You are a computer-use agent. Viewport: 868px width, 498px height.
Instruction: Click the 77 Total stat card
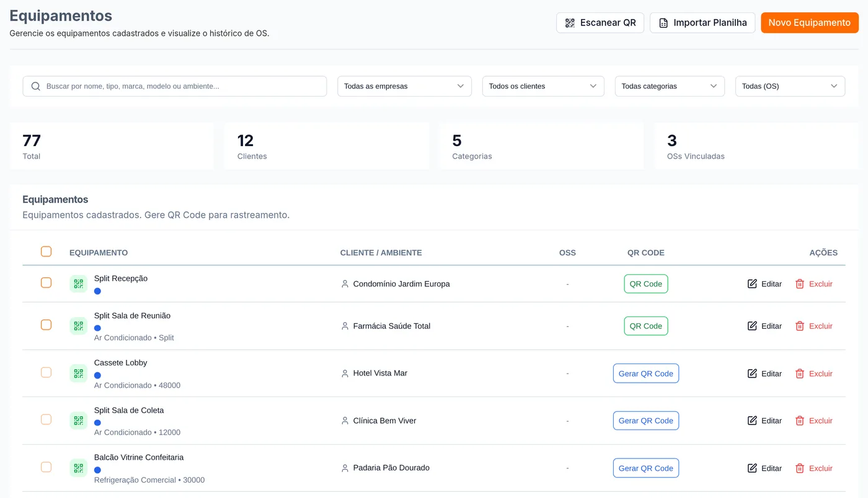[112, 146]
